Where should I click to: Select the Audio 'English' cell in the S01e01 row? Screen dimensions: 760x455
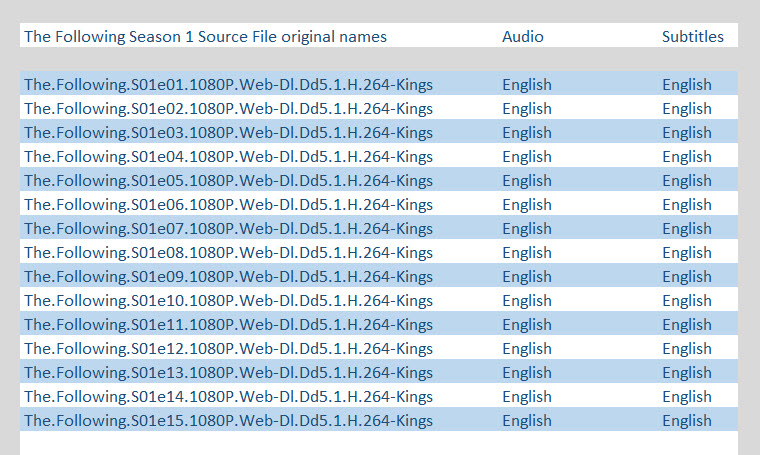tap(527, 85)
